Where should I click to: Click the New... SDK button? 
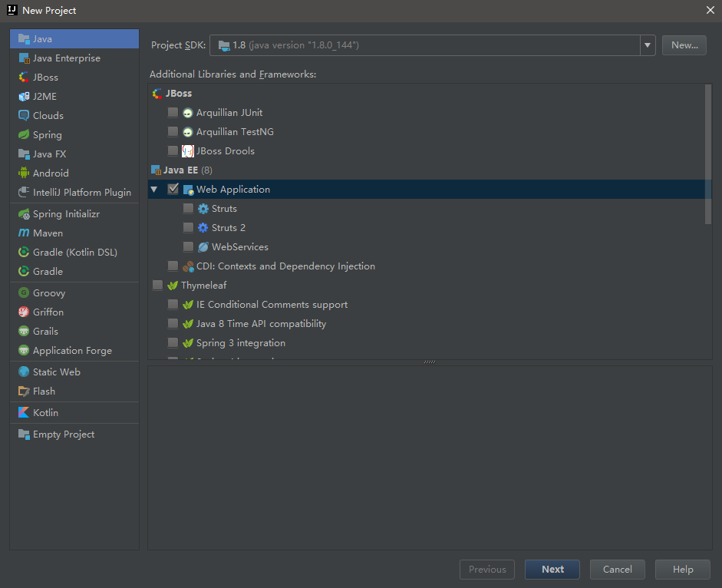tap(684, 45)
